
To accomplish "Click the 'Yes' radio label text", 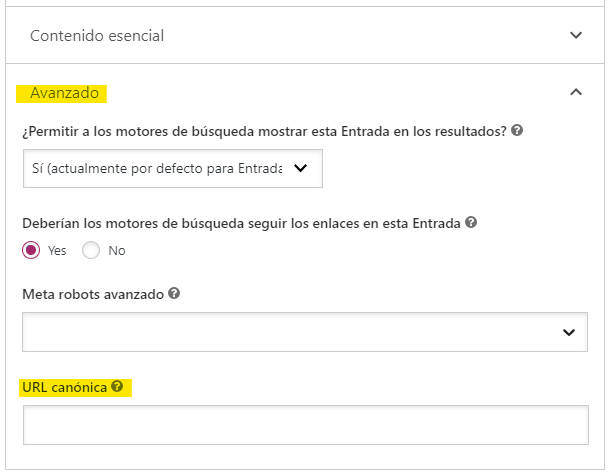I will point(57,251).
